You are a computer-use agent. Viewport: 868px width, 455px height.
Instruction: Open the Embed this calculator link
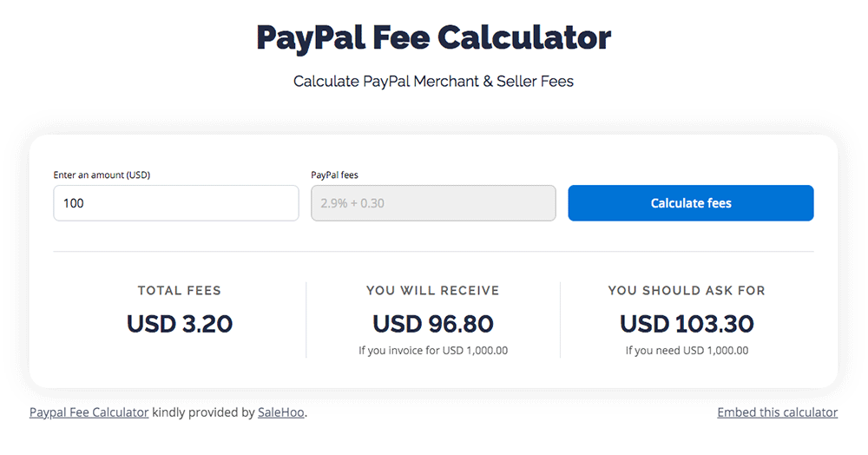click(x=777, y=412)
